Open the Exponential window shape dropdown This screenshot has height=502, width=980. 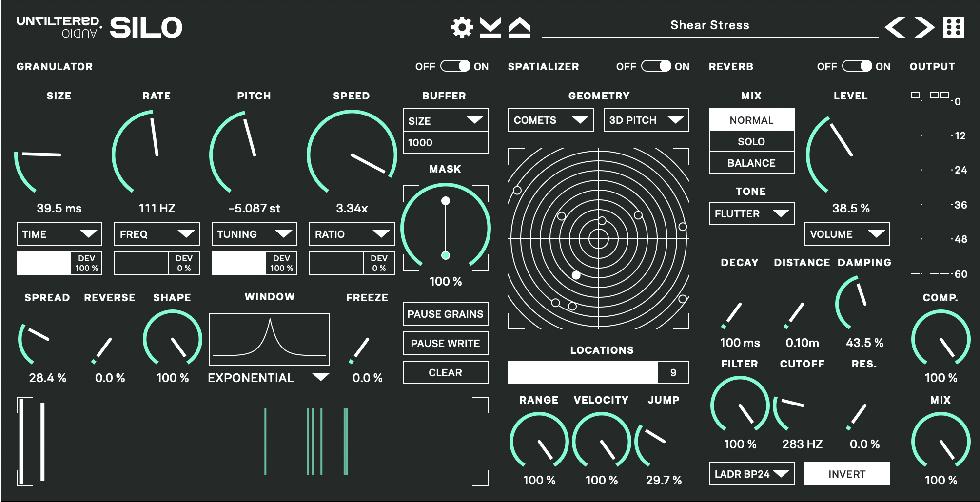269,378
